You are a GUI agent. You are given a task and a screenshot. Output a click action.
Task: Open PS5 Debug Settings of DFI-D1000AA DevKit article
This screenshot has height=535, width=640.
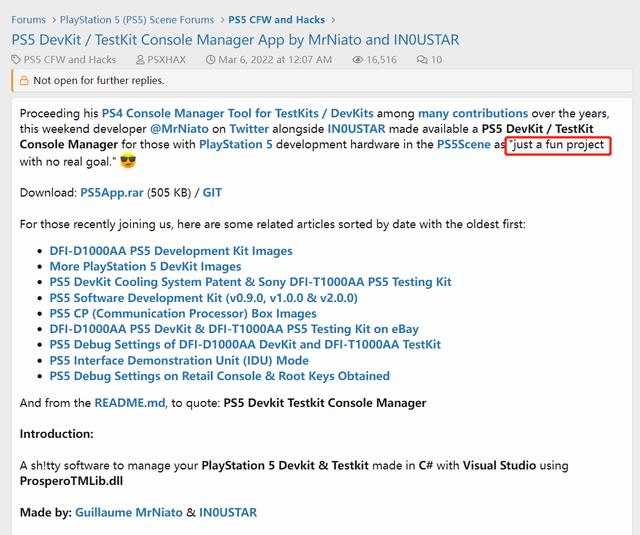point(245,344)
